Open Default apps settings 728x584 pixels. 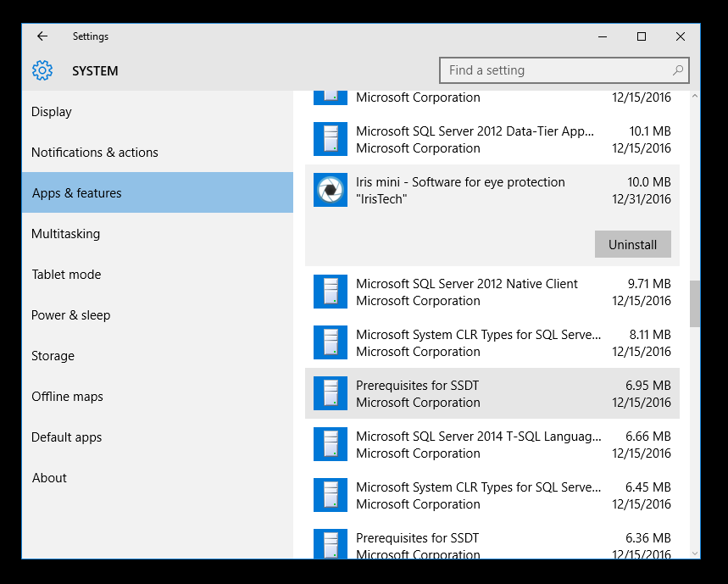pyautogui.click(x=158, y=437)
